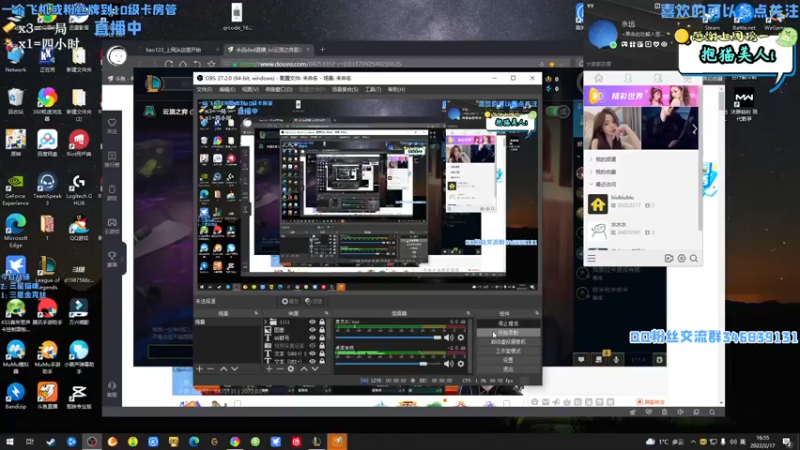Open the 文件(F) menu in OBS
This screenshot has width=800, height=450.
click(x=204, y=90)
